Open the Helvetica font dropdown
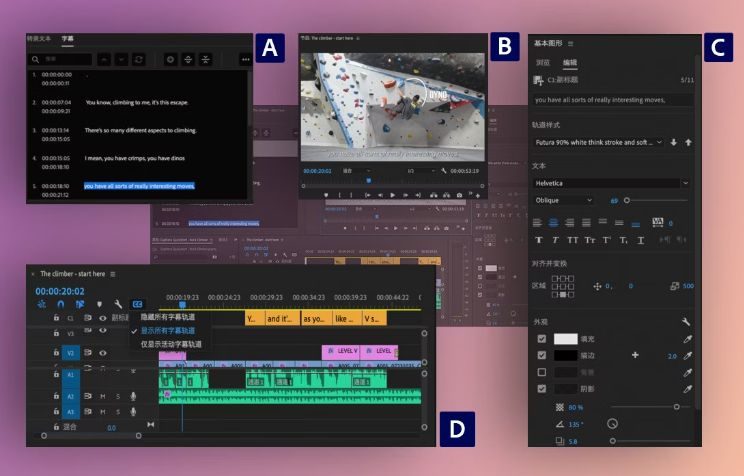 coord(611,183)
